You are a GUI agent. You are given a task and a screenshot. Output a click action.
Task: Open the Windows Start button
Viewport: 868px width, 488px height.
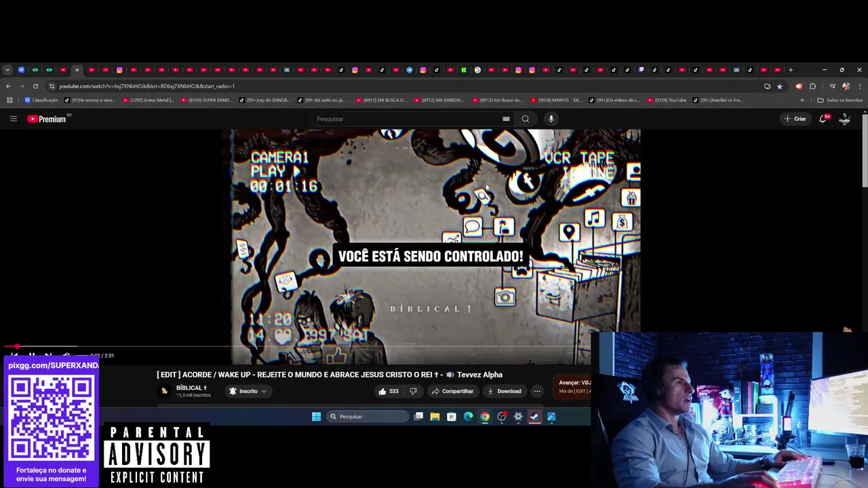click(x=316, y=416)
